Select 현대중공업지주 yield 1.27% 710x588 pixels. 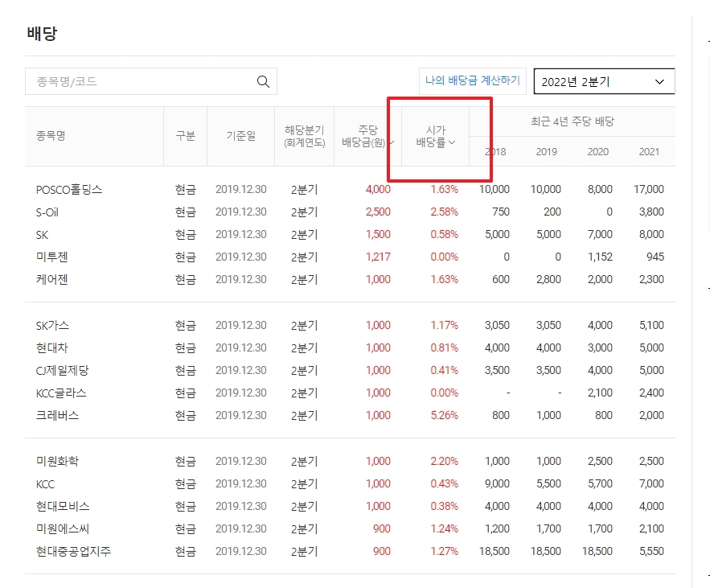coord(444,551)
